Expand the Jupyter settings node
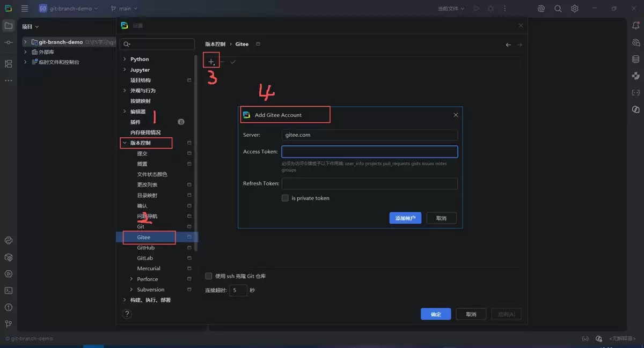This screenshot has width=644, height=348. [125, 70]
